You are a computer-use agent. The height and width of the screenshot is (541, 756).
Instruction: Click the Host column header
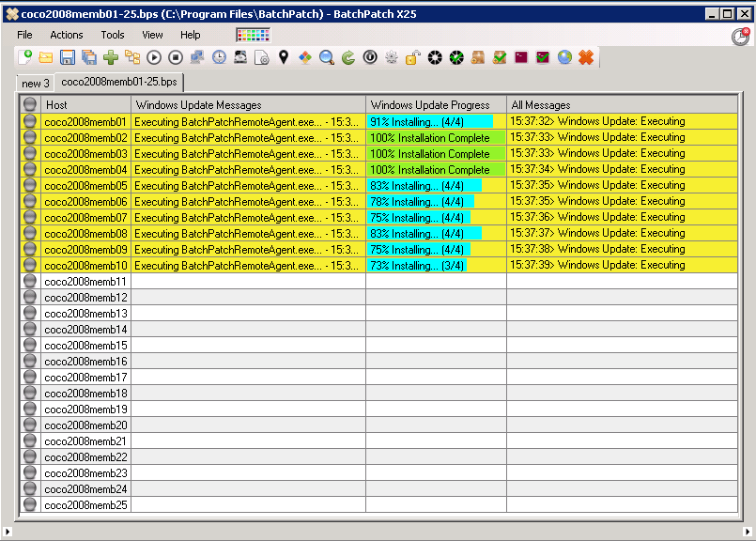tap(85, 104)
